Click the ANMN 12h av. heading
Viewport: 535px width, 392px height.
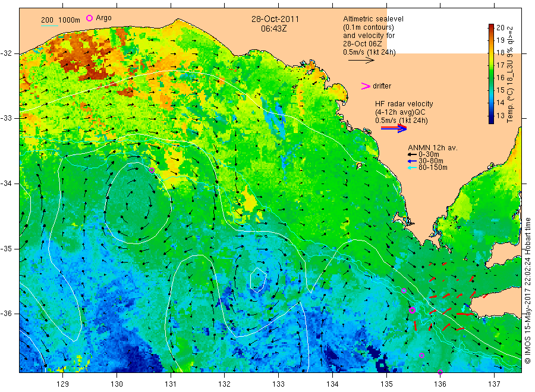pos(433,148)
